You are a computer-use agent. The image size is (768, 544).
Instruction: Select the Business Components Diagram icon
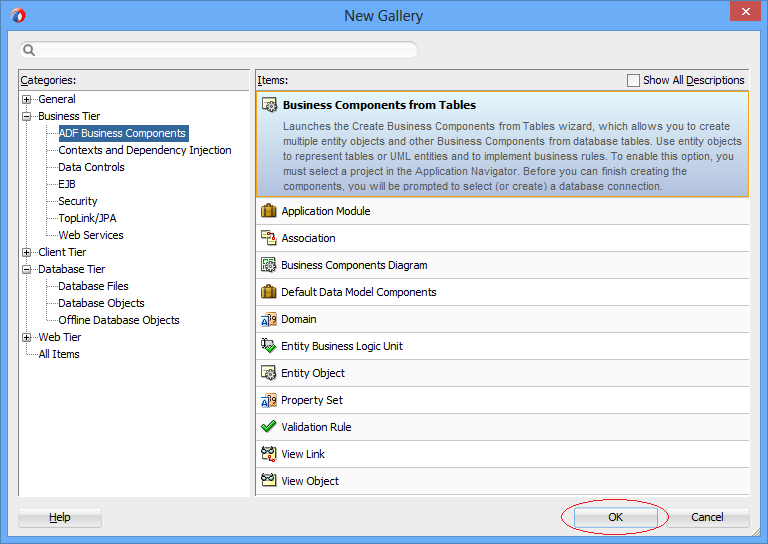point(268,265)
